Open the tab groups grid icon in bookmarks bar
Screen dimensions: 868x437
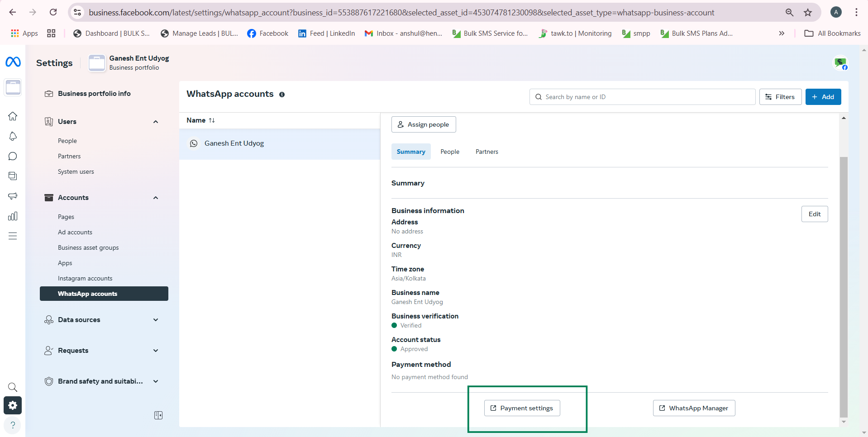51,33
